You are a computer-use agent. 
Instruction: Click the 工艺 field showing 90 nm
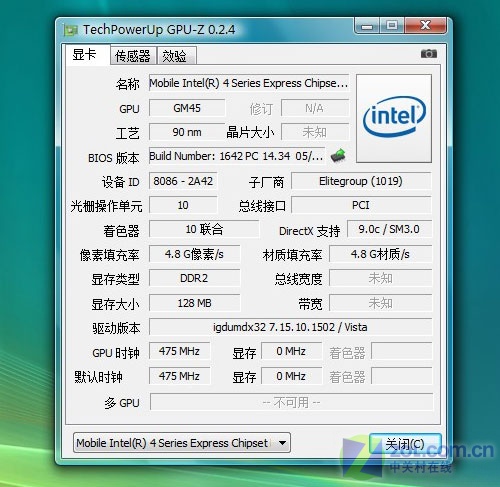tap(187, 132)
